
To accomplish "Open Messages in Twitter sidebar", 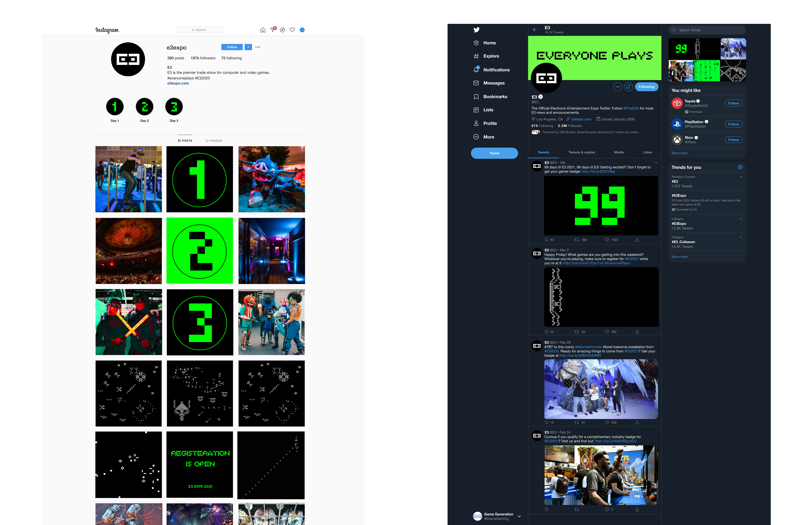I will [489, 83].
